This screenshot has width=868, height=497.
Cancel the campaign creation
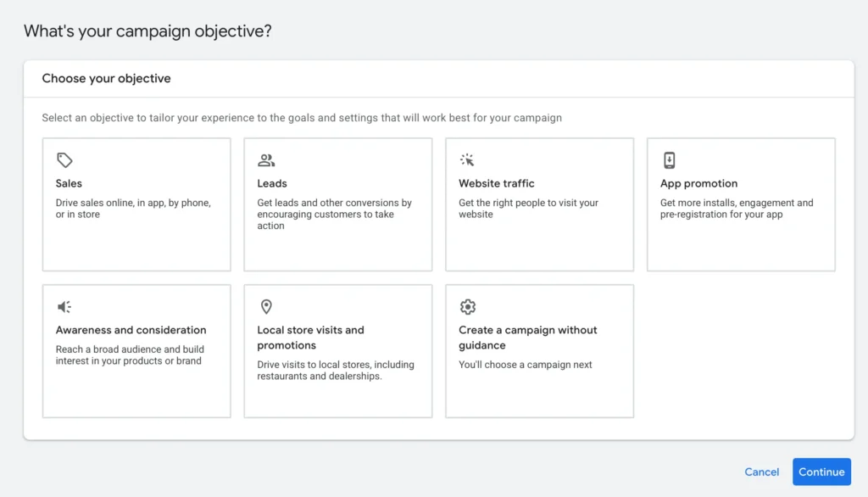762,472
